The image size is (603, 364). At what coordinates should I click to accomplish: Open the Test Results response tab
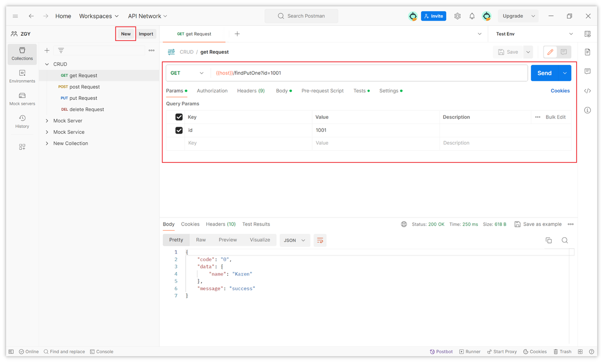click(256, 224)
